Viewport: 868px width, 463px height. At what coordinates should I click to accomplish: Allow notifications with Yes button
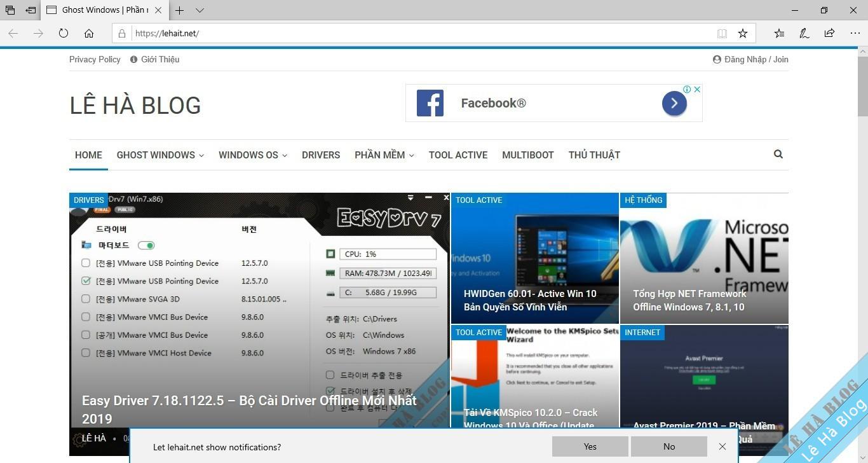point(590,446)
